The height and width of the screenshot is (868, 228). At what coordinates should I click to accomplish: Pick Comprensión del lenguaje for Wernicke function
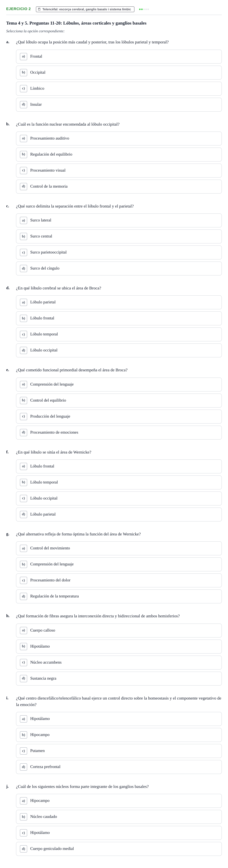point(119,564)
